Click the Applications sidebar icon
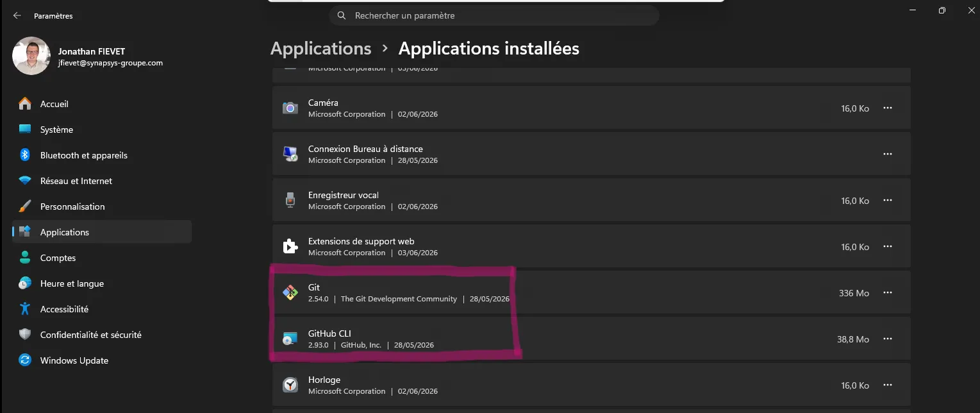The image size is (980, 413). pos(25,232)
